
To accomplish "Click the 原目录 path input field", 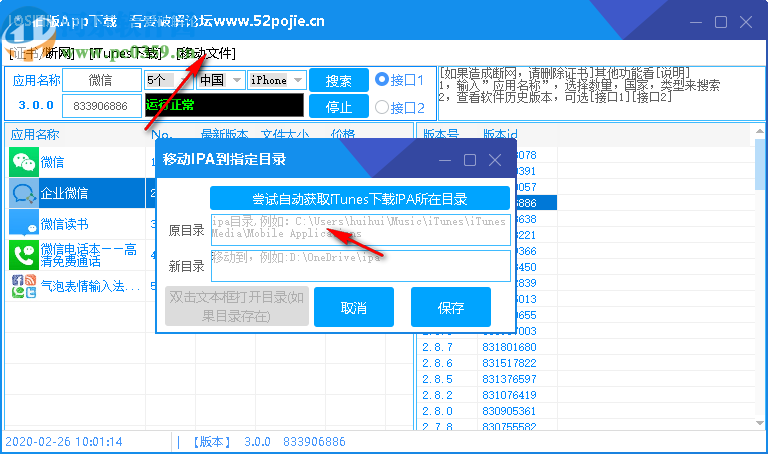I will click(x=361, y=230).
